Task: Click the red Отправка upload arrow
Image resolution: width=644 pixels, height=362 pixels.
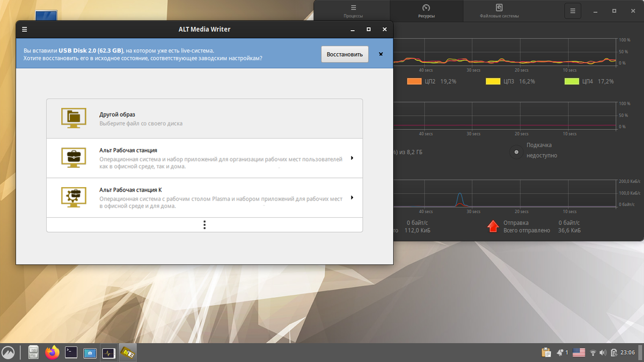Action: (x=493, y=226)
